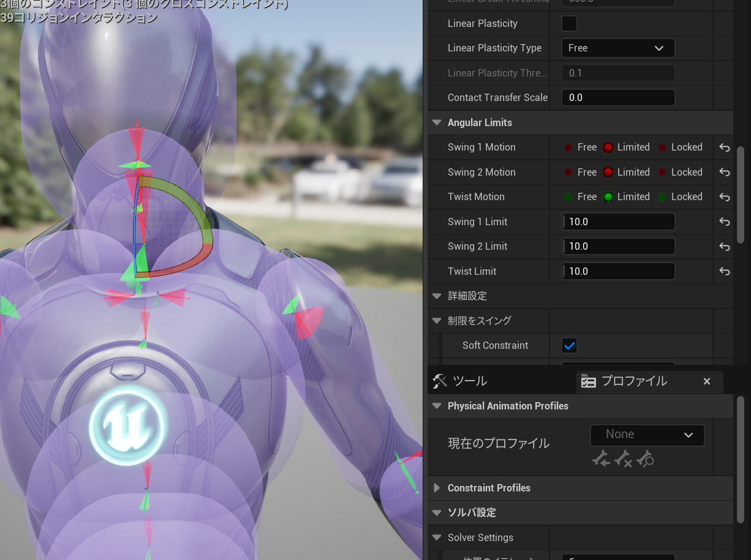Reset Swing 1 Limit value to default

725,222
